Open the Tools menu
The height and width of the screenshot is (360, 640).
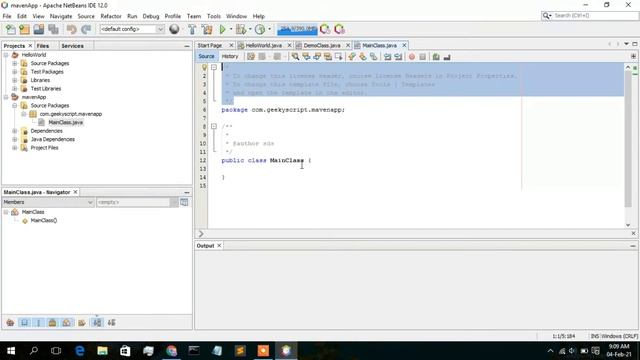(213, 16)
